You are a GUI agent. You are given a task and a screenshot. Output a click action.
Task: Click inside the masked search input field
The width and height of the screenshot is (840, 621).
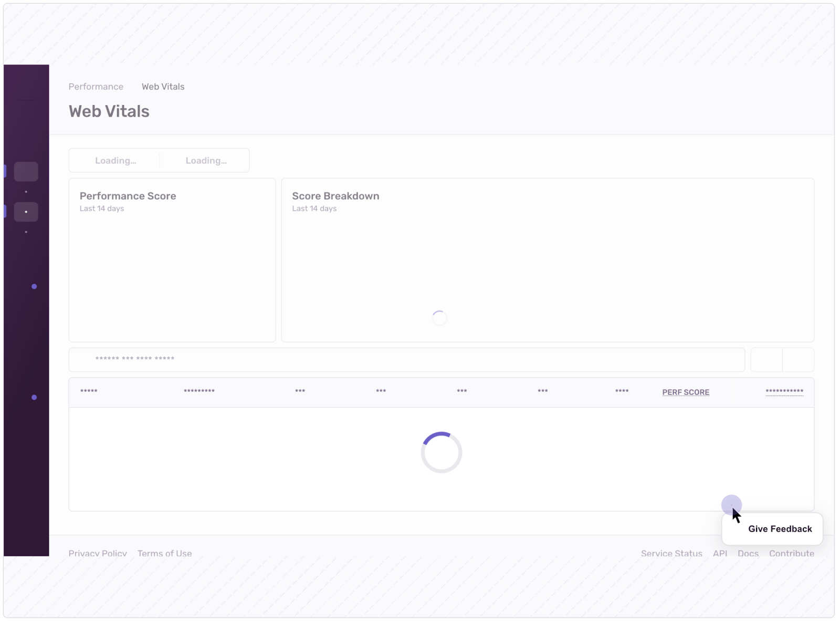[x=367, y=359]
